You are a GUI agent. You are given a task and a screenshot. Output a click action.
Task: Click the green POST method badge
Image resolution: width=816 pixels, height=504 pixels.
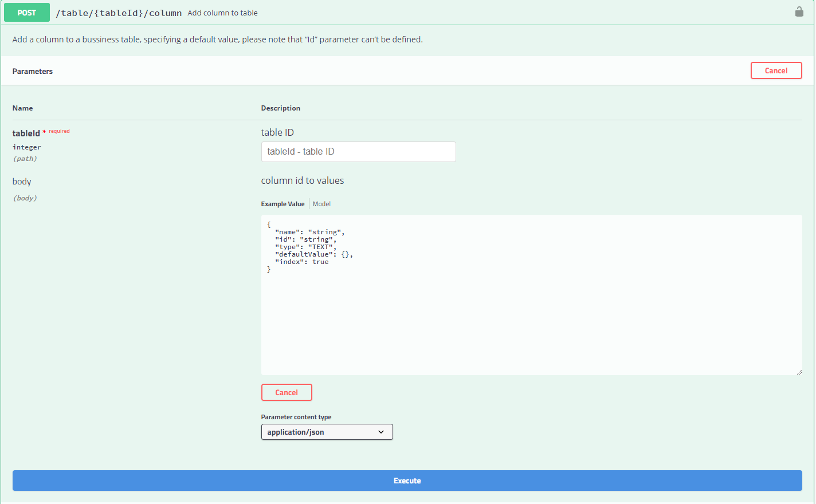pyautogui.click(x=26, y=11)
